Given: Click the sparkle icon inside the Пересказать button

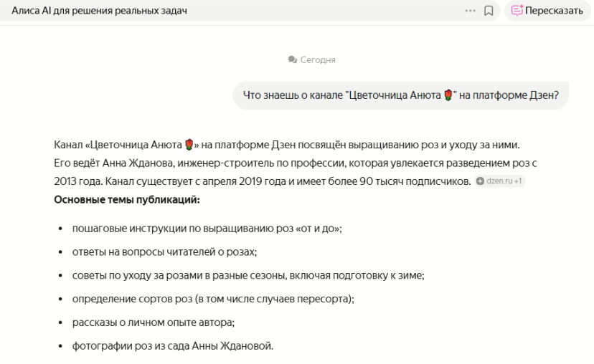Looking at the screenshot, I should click(517, 10).
